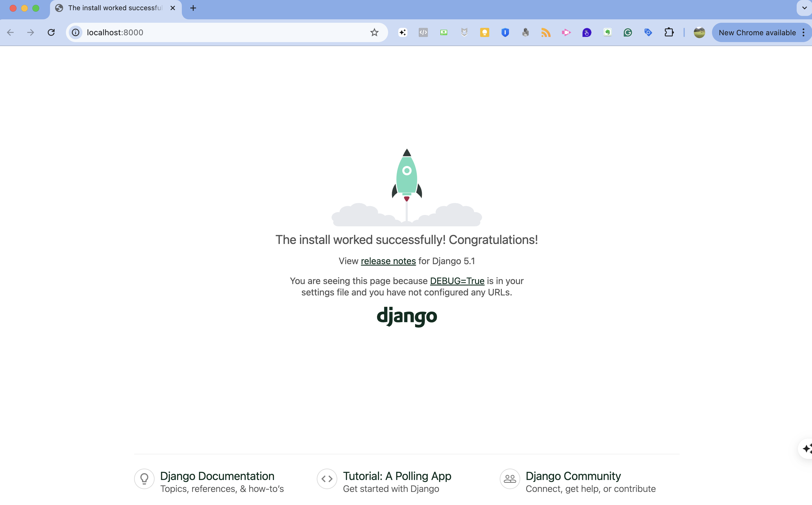The width and height of the screenshot is (812, 505).
Task: Click the code brackets icon beside Tutorial
Action: point(327,479)
